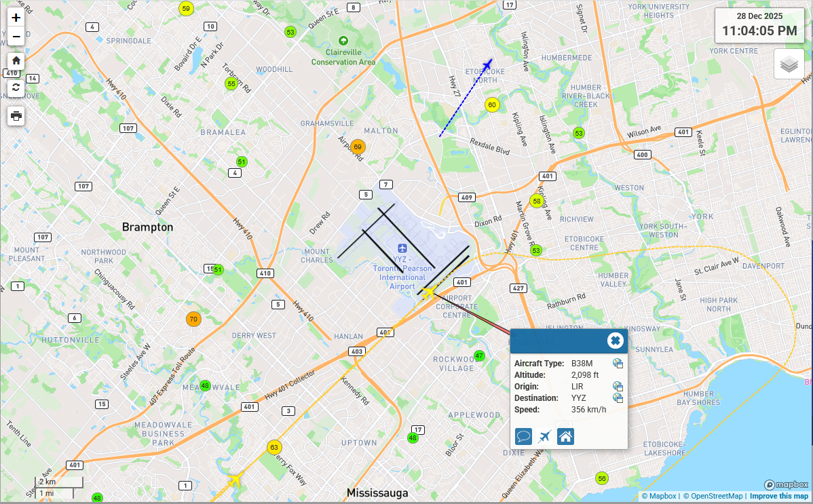Close the aircraft details popup
This screenshot has width=813, height=504.
[615, 341]
